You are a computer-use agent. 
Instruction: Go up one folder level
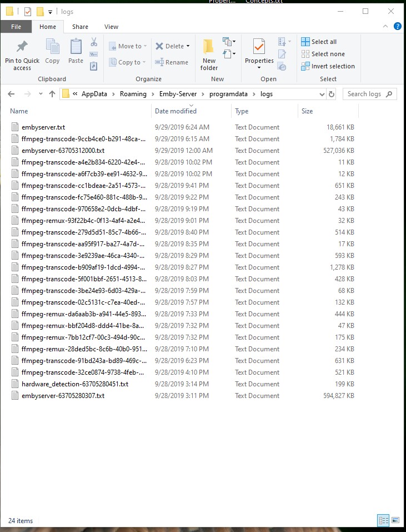point(52,94)
